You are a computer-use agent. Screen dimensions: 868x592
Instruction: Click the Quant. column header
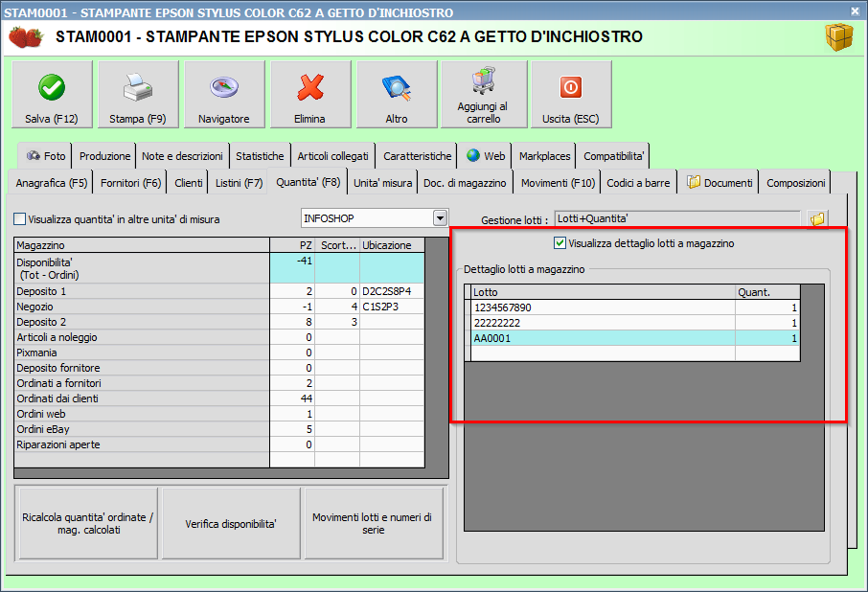pos(767,292)
